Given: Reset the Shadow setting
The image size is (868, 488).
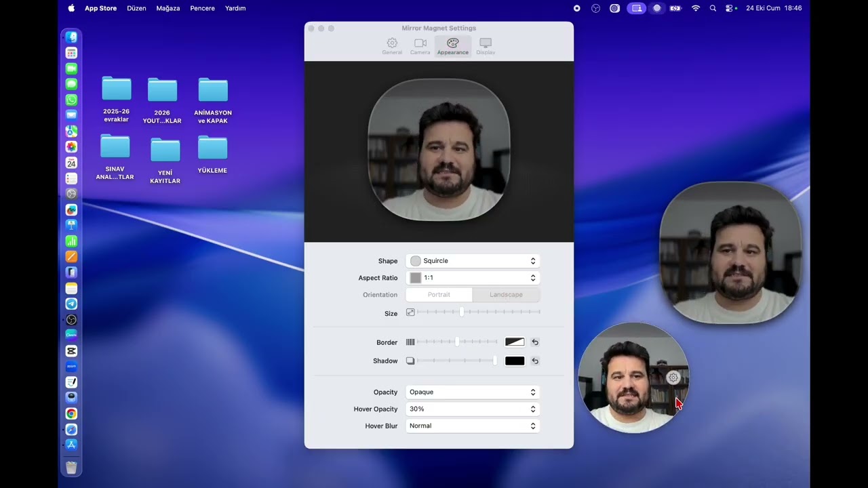Looking at the screenshot, I should point(535,361).
